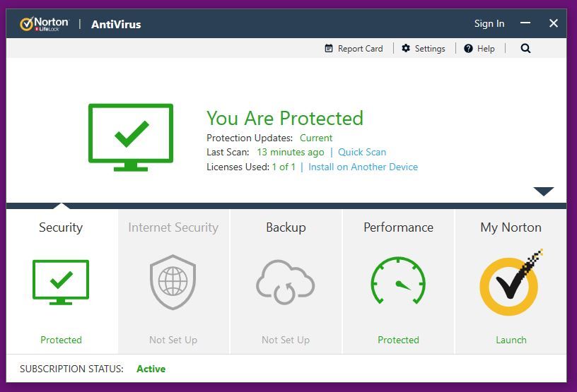Open the Report Card
The height and width of the screenshot is (392, 577).
pos(354,49)
